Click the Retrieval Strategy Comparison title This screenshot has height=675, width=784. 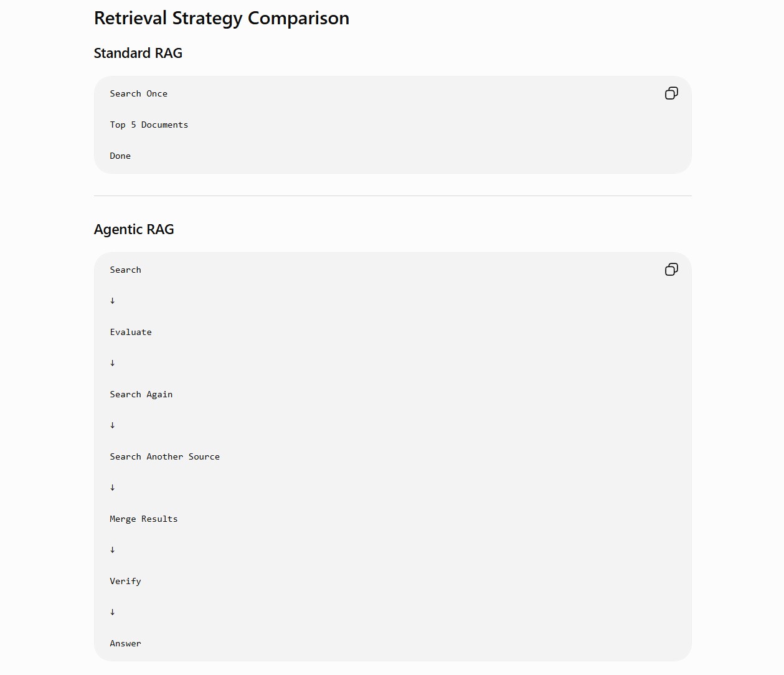222,18
